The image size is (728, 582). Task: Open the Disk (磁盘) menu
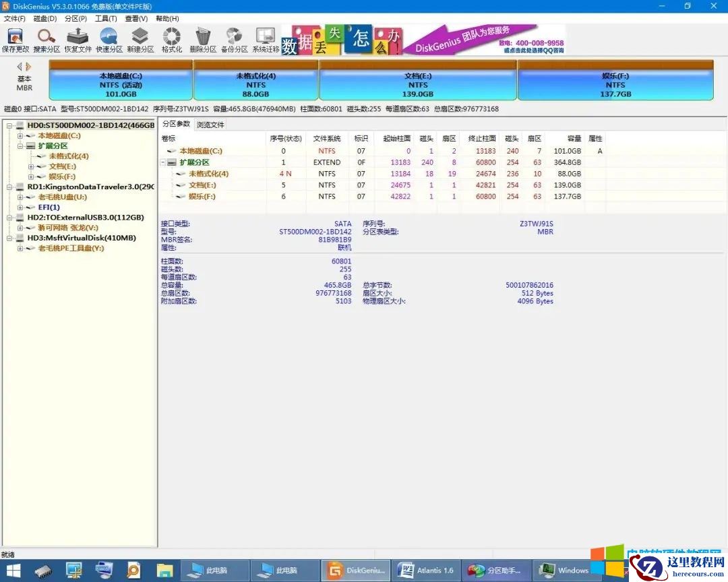coord(45,19)
